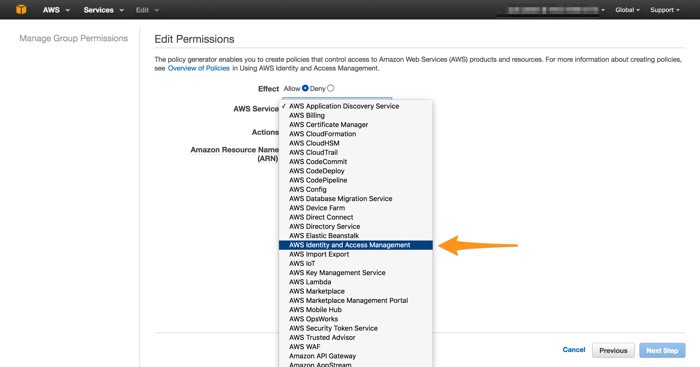Select AWS Identity and Access Management
The width and height of the screenshot is (700, 367).
point(356,245)
